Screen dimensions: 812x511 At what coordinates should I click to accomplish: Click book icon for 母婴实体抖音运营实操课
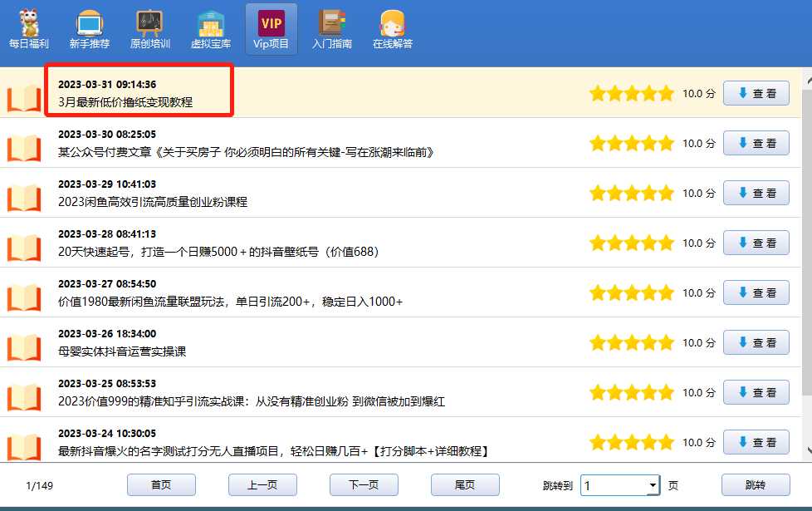(24, 346)
